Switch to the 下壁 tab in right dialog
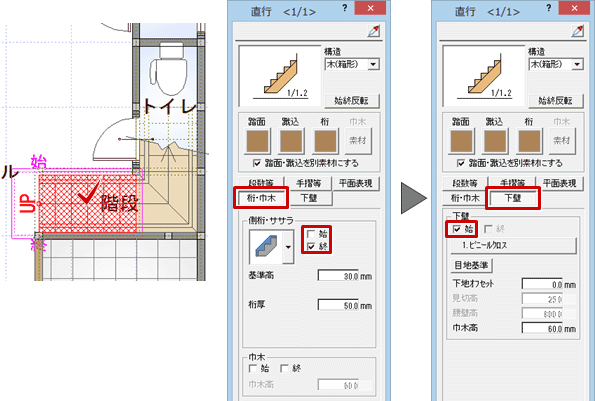The image size is (595, 401). (513, 198)
